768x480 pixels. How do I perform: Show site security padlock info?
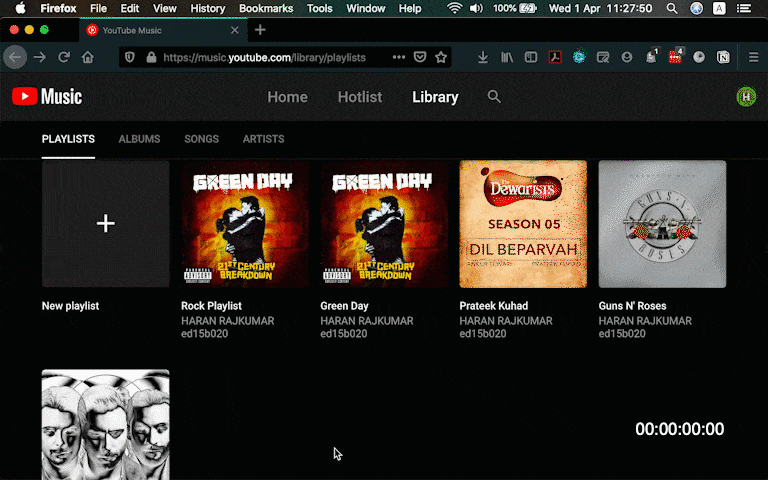tap(151, 57)
